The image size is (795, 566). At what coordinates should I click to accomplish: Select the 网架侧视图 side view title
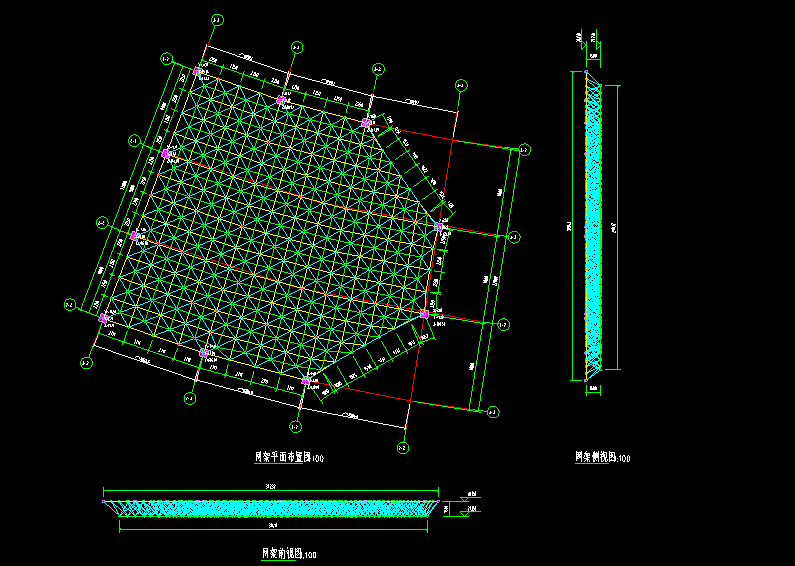click(602, 458)
